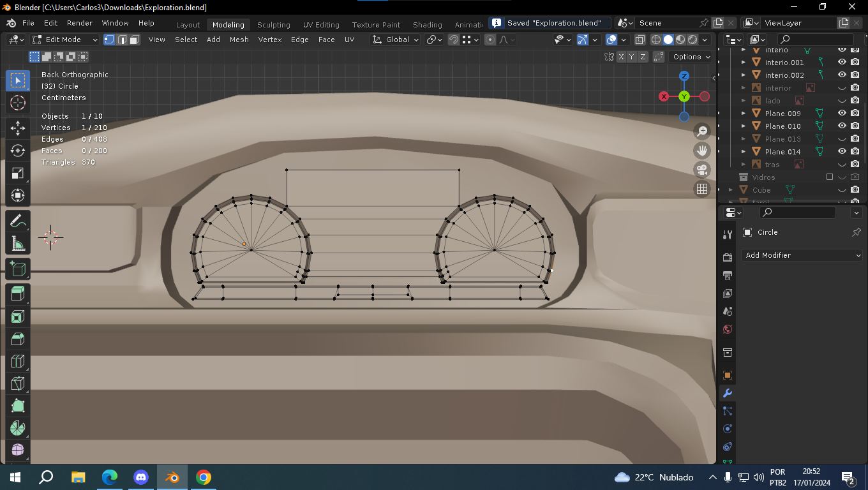The image size is (868, 490).
Task: Toggle X-ray view in the header
Action: (x=640, y=40)
